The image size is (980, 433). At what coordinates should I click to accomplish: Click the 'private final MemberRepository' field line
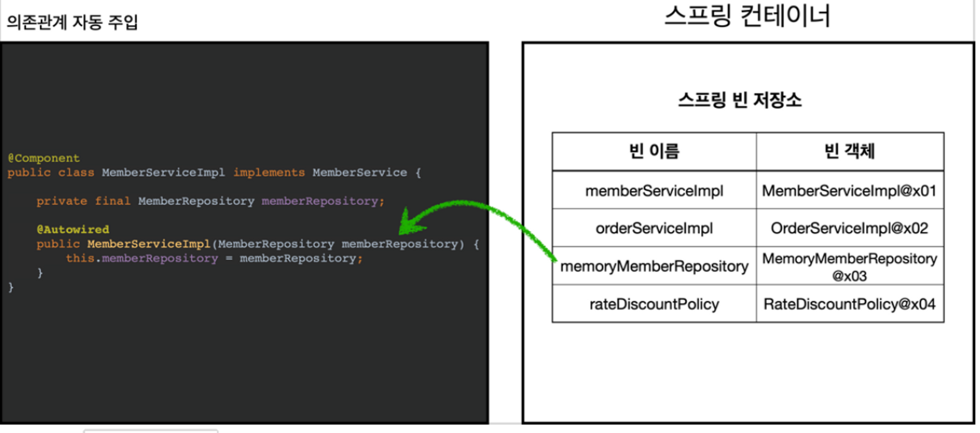click(211, 201)
